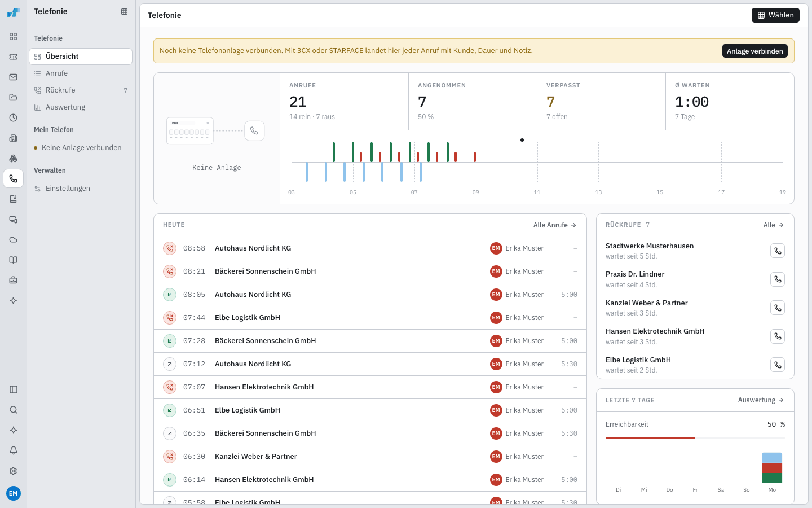Screen dimensions: 812x508
Task: Open the 07:12 Autohaus Nordlicht KG outgoing call
Action: coord(370,364)
